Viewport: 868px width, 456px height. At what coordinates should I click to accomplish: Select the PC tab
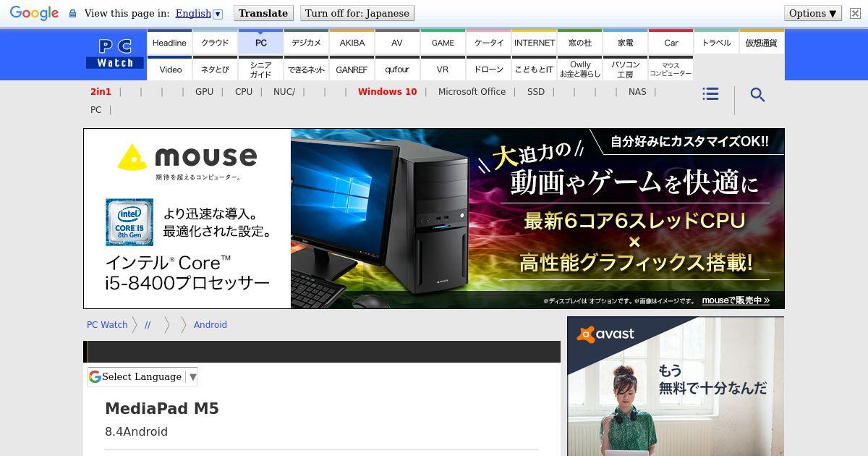pos(260,43)
